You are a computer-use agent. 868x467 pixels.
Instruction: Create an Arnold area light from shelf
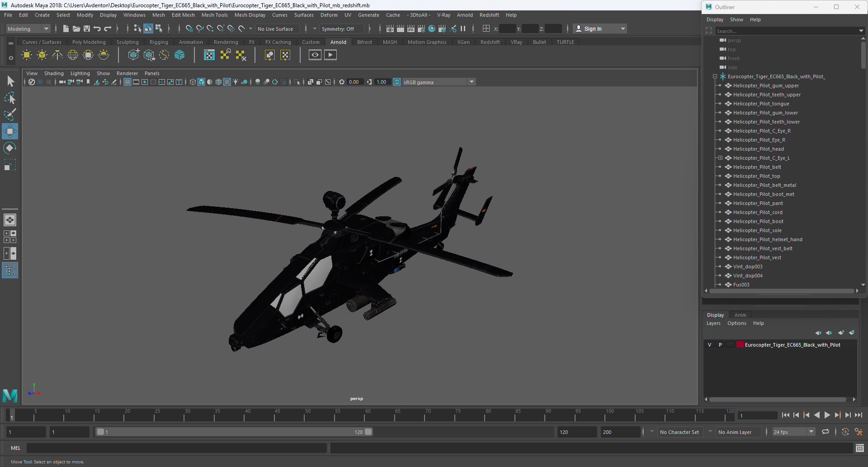[x=27, y=55]
